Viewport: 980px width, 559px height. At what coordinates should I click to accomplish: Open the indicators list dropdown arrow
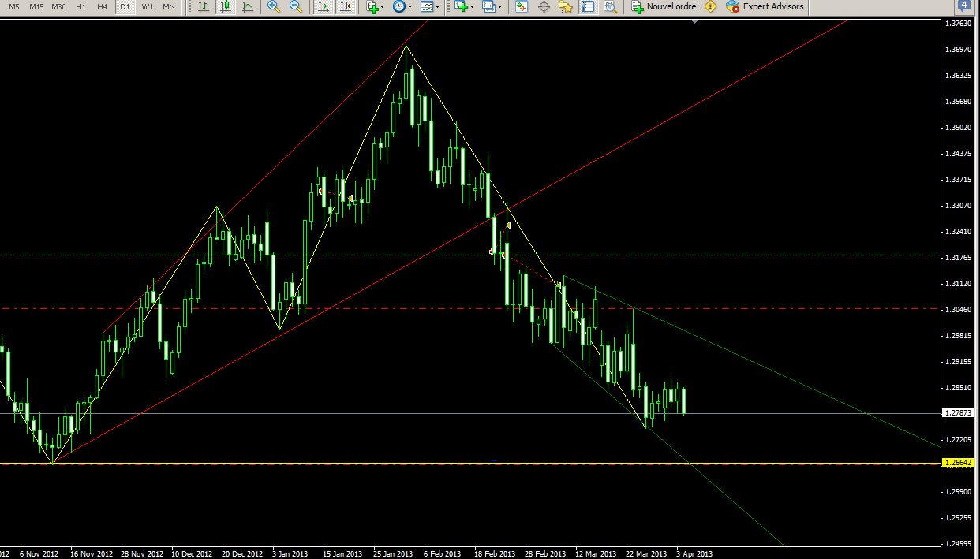point(383,6)
